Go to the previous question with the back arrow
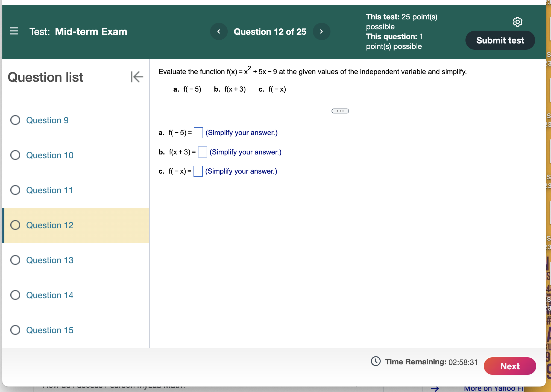Viewport: 551px width, 392px height. [x=219, y=31]
